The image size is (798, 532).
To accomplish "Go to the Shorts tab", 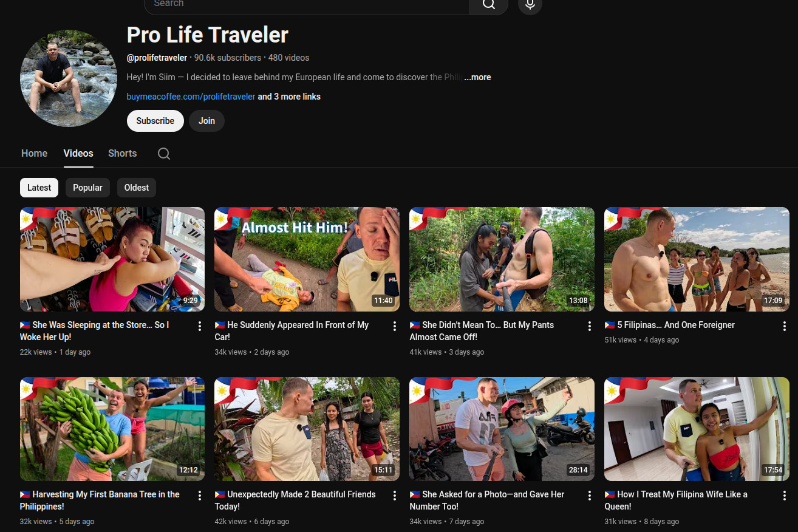I will click(123, 154).
